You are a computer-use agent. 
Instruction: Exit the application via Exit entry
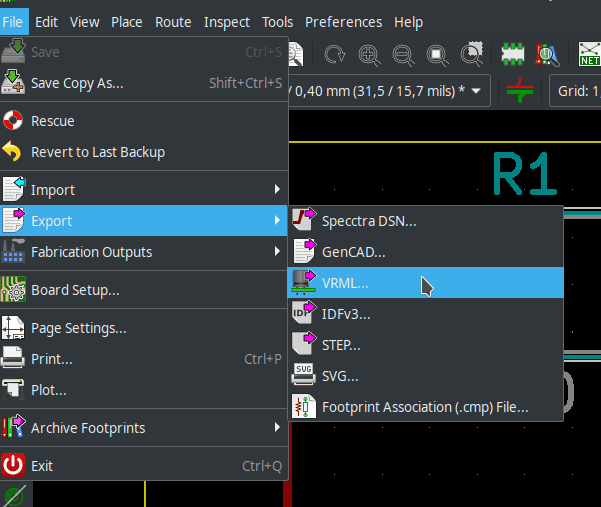(144, 466)
